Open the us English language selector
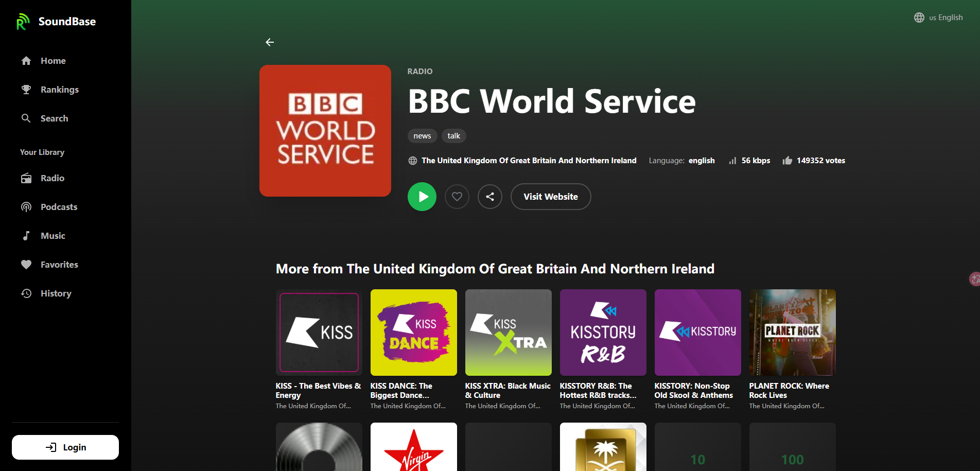 pos(938,18)
